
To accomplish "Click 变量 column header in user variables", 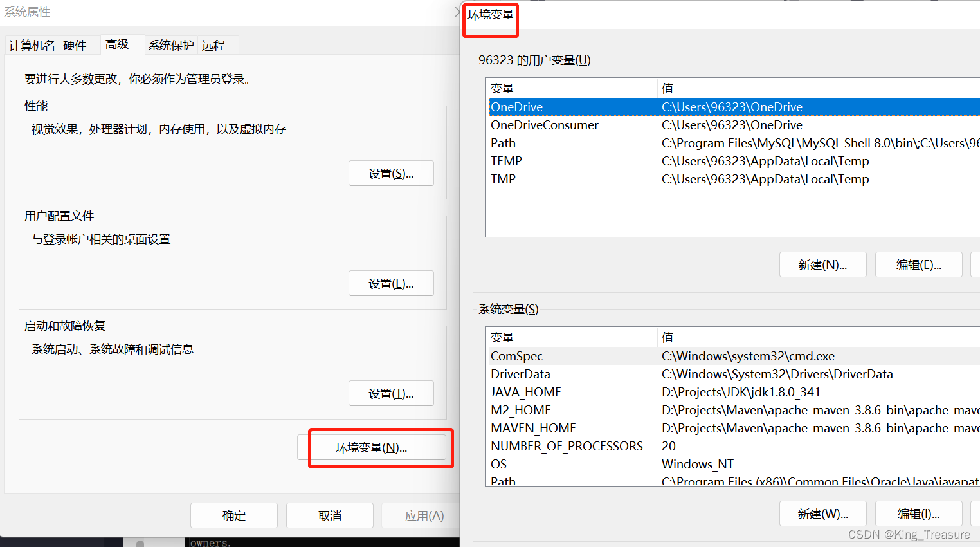I will (x=572, y=88).
